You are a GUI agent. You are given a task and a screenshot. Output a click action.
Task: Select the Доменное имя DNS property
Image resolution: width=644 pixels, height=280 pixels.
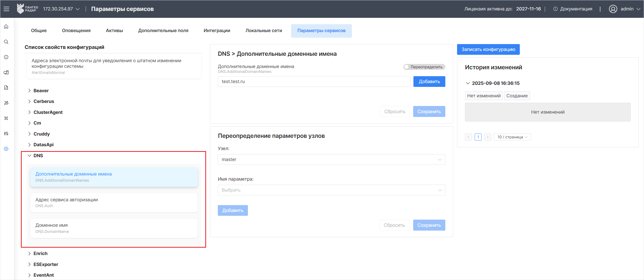click(114, 228)
